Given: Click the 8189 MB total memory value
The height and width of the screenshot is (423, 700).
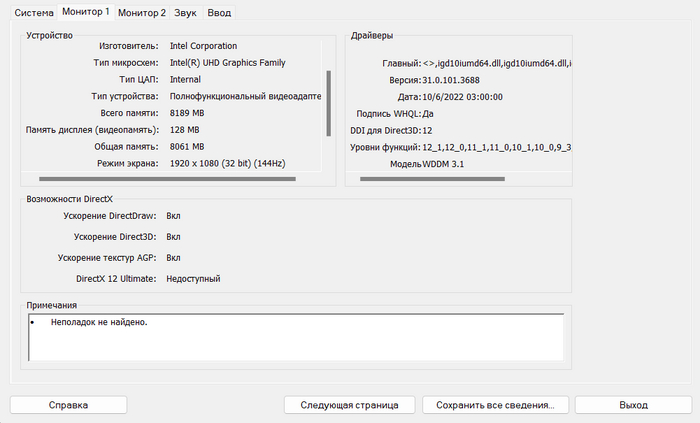Looking at the screenshot, I should tap(187, 113).
